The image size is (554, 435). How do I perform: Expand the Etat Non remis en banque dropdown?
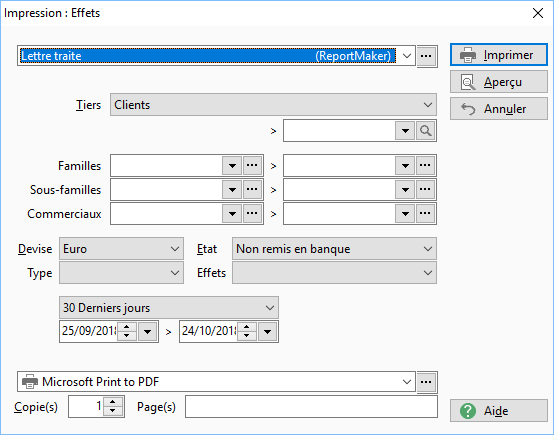point(334,249)
